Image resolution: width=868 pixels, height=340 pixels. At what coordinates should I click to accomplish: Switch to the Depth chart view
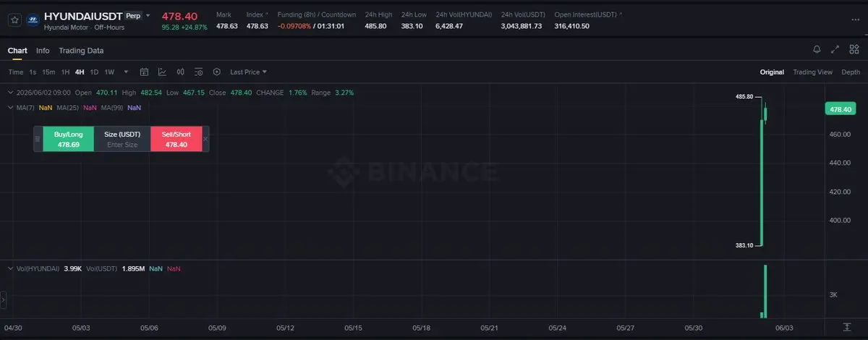(851, 72)
